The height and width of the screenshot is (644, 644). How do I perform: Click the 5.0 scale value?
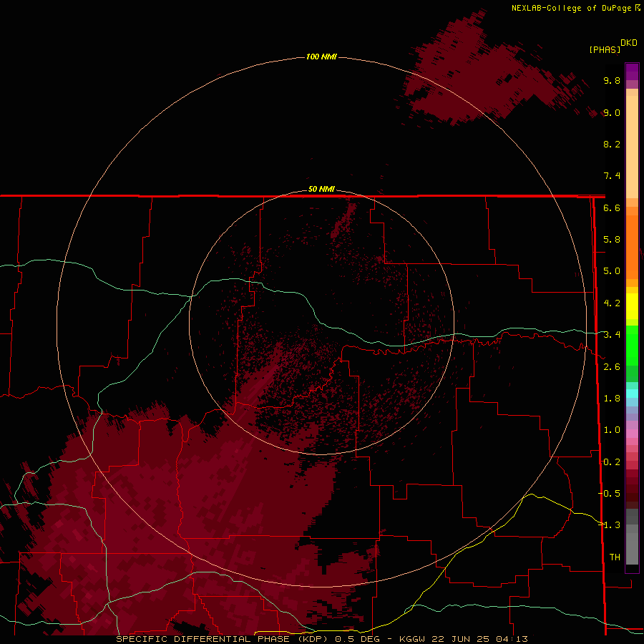pos(612,271)
